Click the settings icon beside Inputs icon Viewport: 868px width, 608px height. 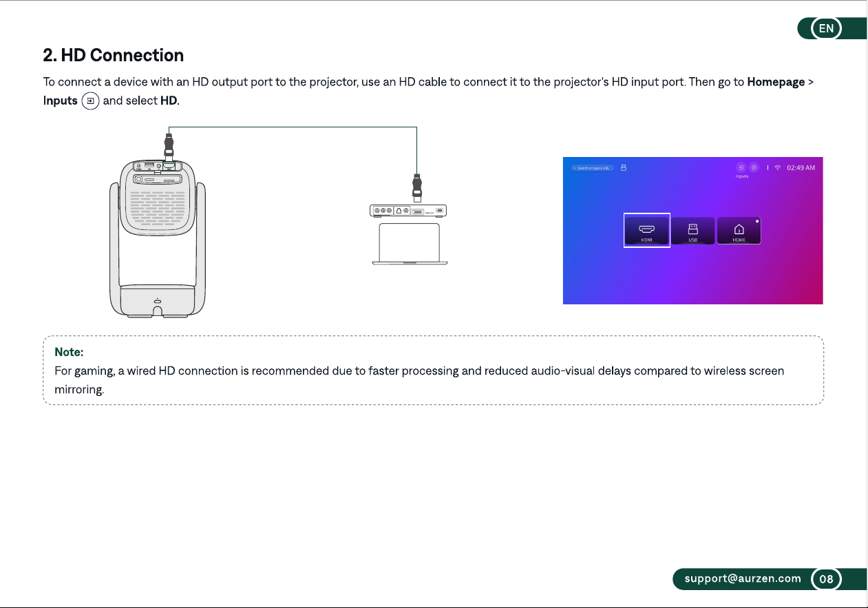click(x=754, y=167)
